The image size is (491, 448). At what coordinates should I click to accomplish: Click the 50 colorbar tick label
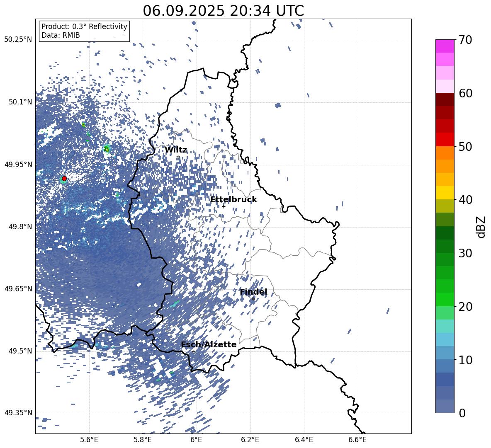tap(465, 146)
